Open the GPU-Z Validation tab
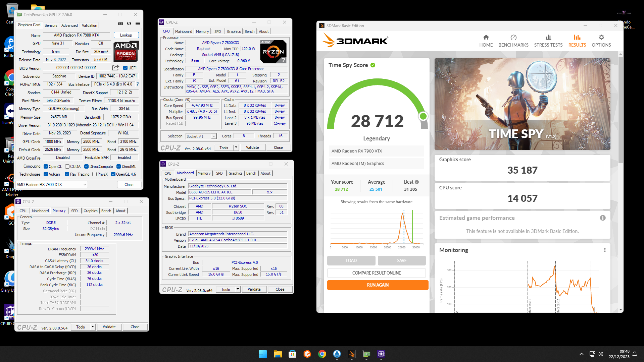 [90, 25]
